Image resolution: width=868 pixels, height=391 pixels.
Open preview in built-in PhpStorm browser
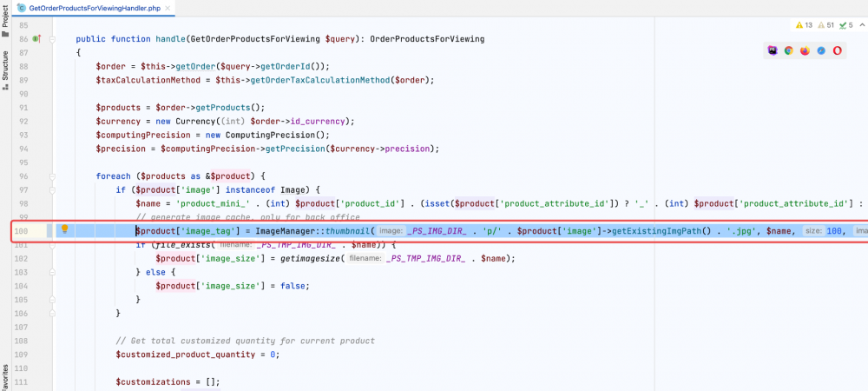[773, 50]
